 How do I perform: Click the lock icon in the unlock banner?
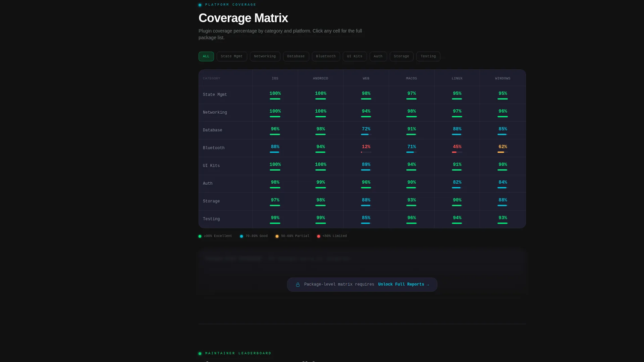298,285
